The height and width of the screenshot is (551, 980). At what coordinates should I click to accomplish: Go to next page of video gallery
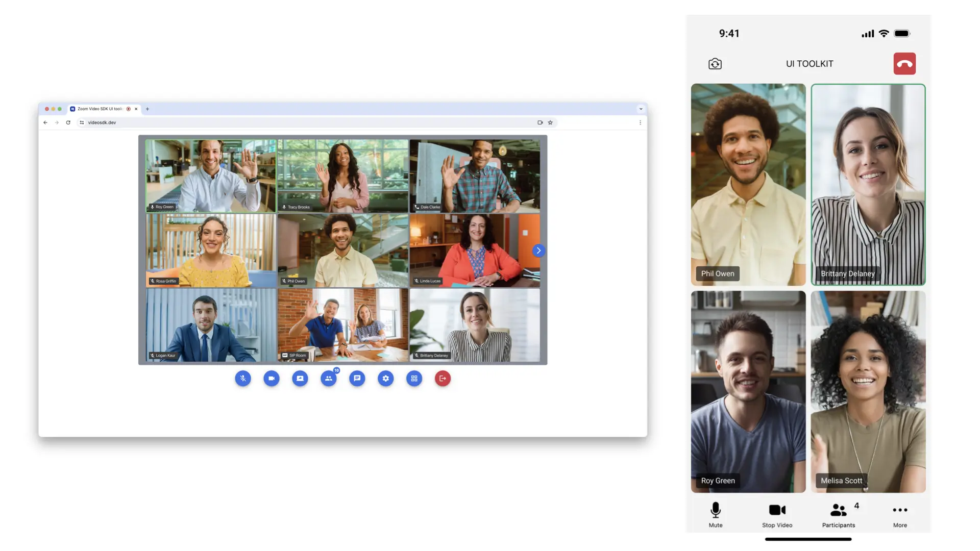pos(538,251)
